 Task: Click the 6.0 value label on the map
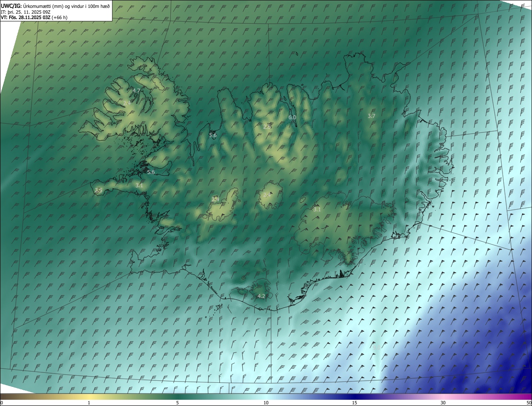292,117
